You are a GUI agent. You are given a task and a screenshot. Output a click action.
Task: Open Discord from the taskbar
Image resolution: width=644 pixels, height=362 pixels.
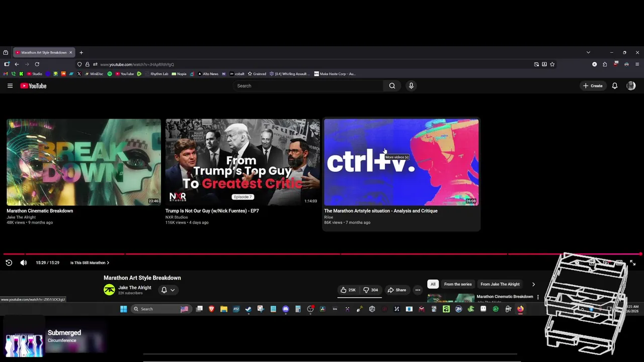pyautogui.click(x=286, y=309)
